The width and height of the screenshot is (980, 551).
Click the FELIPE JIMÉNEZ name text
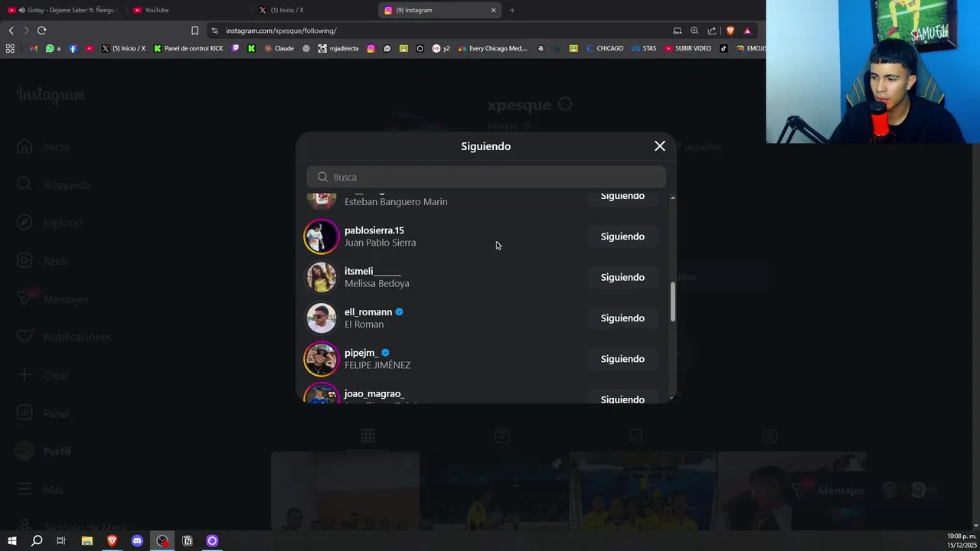coord(377,365)
